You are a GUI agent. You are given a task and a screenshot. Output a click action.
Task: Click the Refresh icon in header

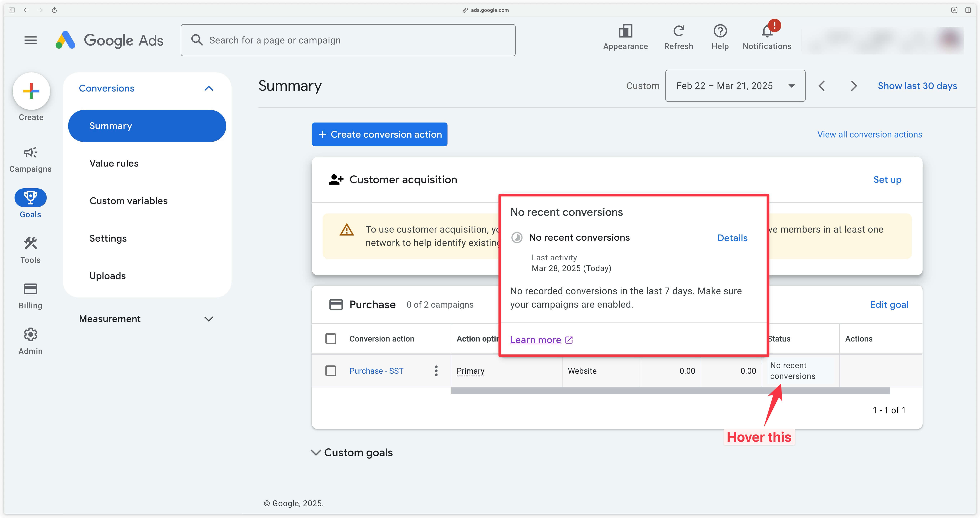coord(678,31)
